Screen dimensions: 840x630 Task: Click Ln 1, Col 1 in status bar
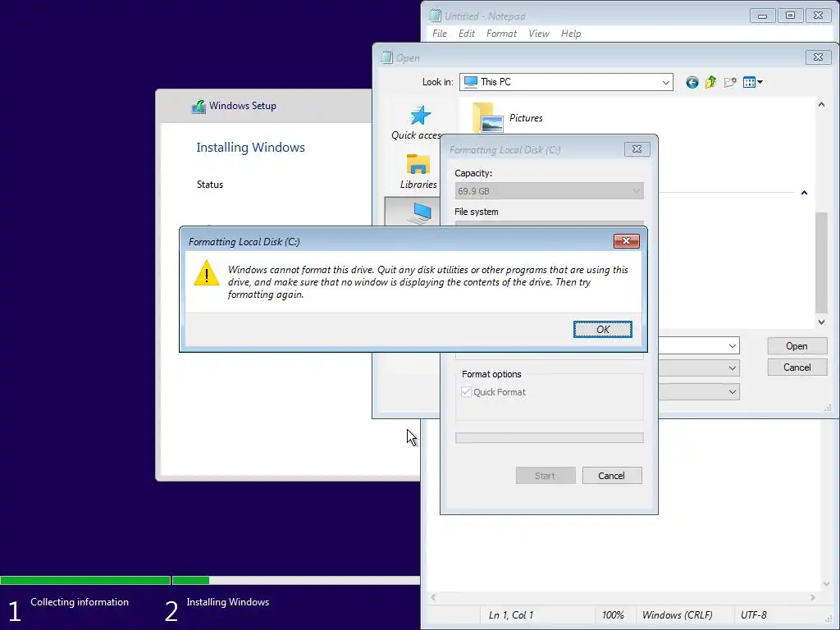click(511, 615)
